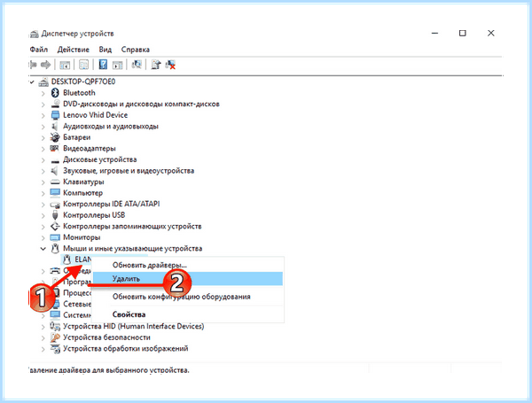Click the DESKTOP-QPF7OE0 computer icon
Screen dimensions: 532x403
pyautogui.click(x=43, y=81)
